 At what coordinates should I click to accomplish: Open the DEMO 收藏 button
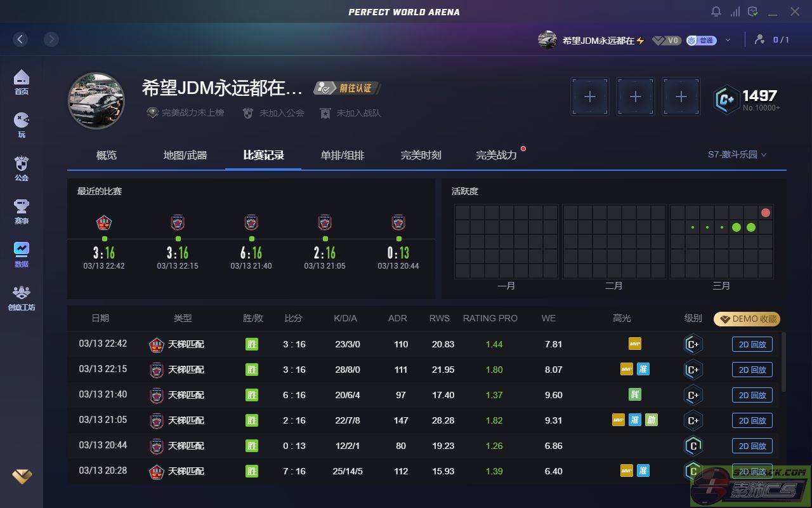point(747,319)
